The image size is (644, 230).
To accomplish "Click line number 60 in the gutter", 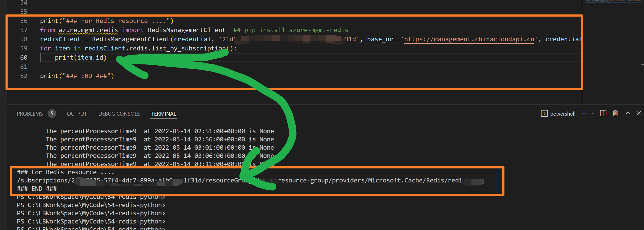I will 24,57.
